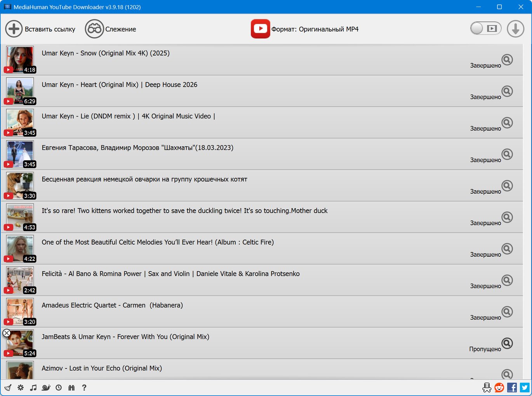Locate the downloaded 'Шахматы' video file

click(507, 154)
